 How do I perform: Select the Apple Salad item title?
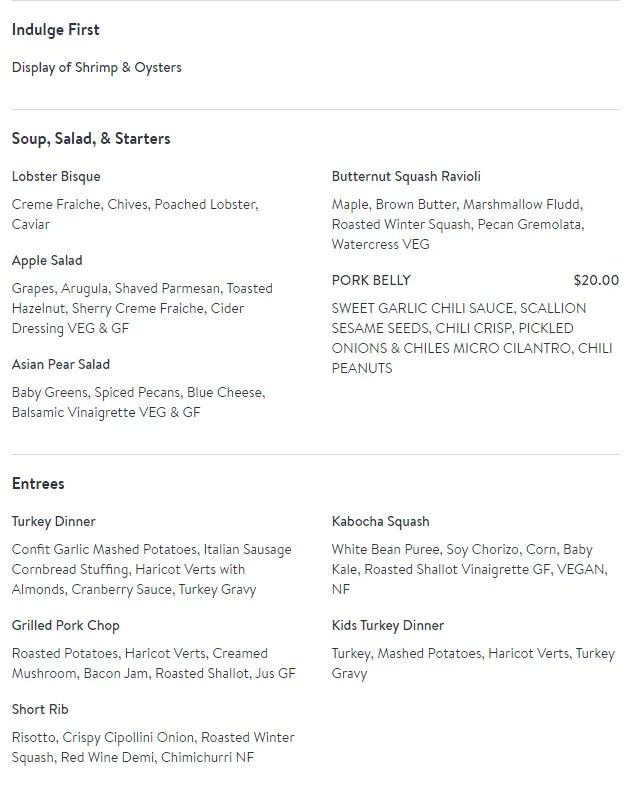click(47, 261)
